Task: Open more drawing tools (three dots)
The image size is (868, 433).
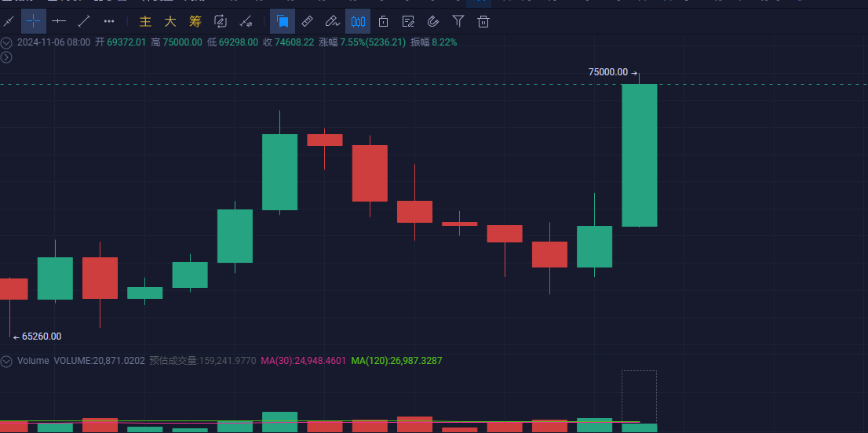Action: coord(109,21)
